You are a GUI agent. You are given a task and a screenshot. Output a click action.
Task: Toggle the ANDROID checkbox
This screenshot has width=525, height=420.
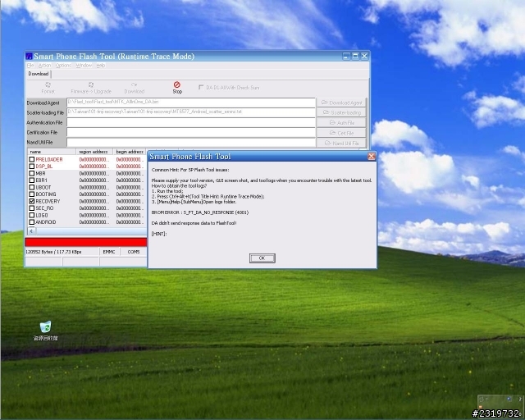(31, 222)
